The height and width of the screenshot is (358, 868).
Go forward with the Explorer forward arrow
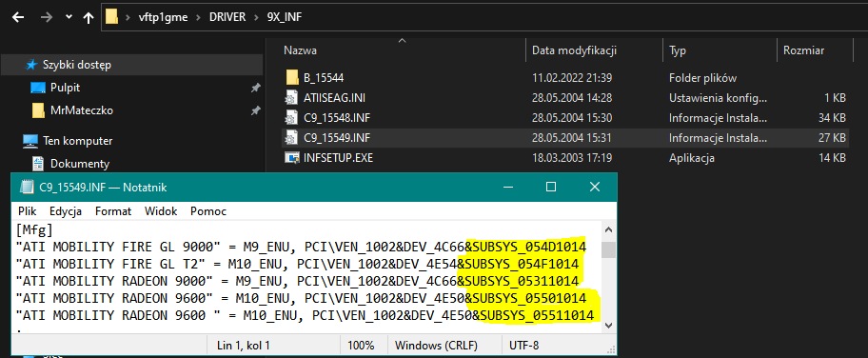coord(47,17)
